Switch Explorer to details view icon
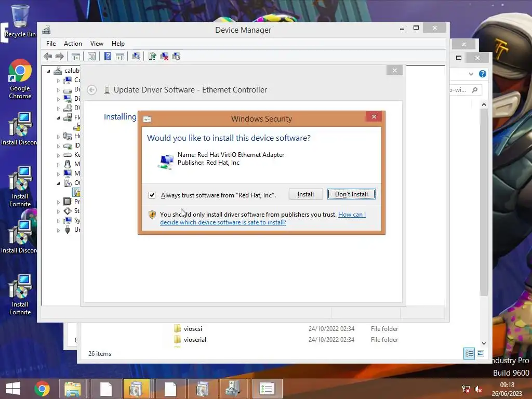This screenshot has width=532, height=399. [469, 353]
